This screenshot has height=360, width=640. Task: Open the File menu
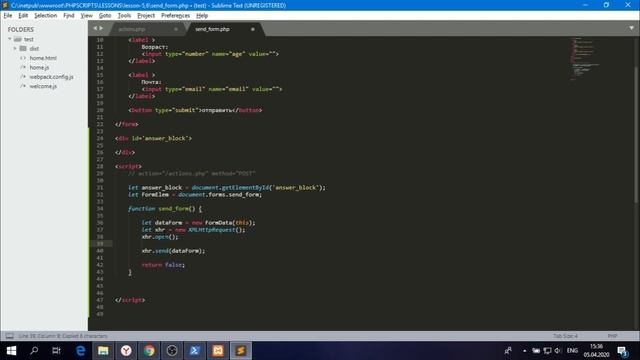pos(8,16)
